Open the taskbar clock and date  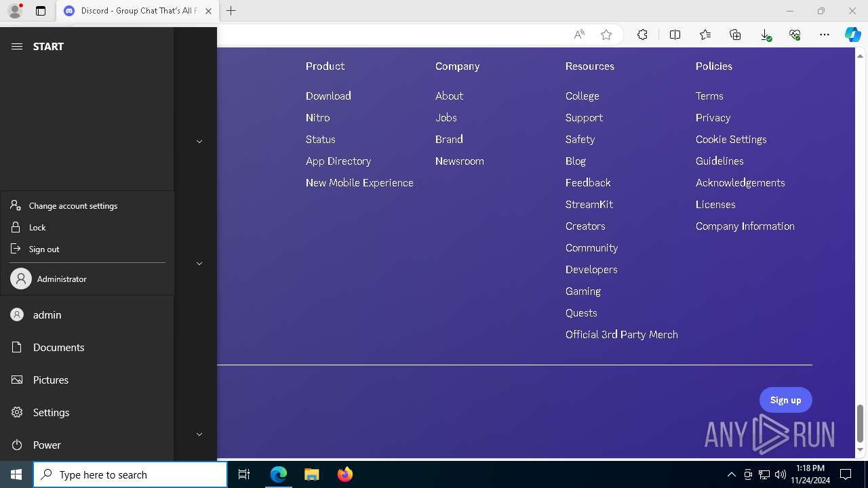810,474
